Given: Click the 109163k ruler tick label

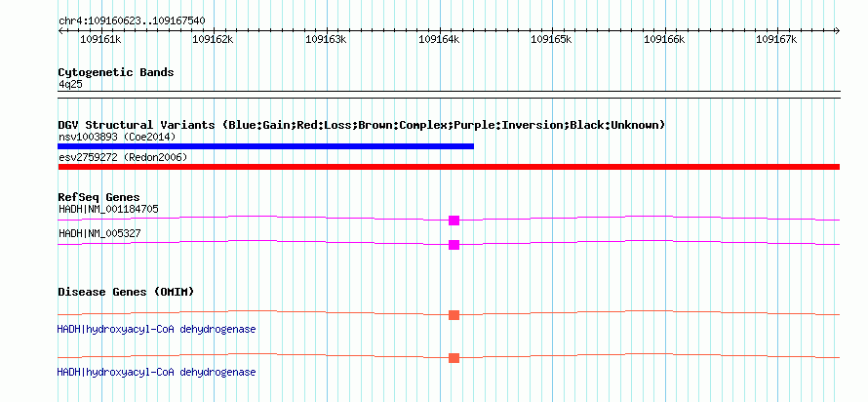Looking at the screenshot, I should [326, 39].
